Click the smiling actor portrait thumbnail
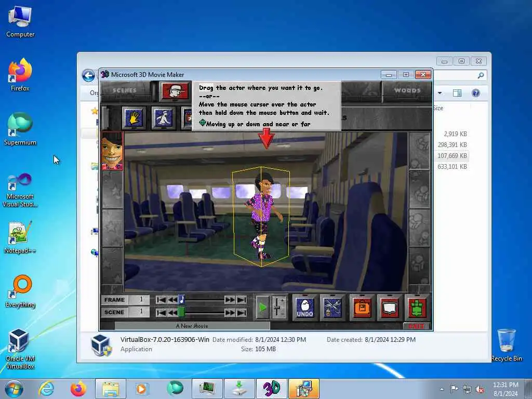The image size is (532, 399). pos(112,151)
